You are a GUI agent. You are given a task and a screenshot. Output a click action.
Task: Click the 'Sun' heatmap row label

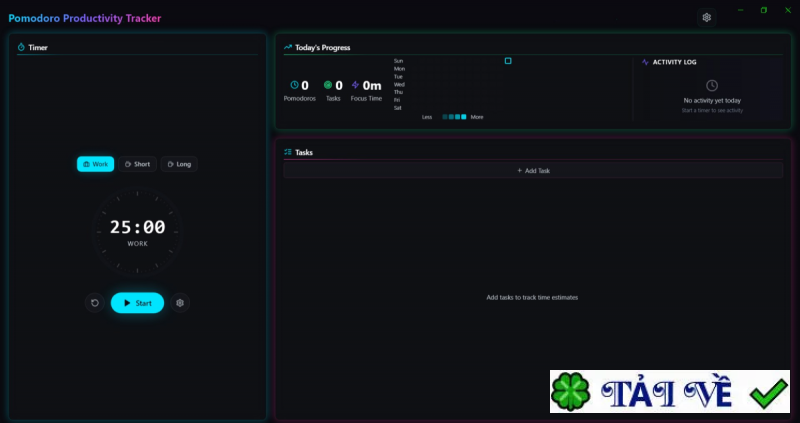[x=398, y=61]
